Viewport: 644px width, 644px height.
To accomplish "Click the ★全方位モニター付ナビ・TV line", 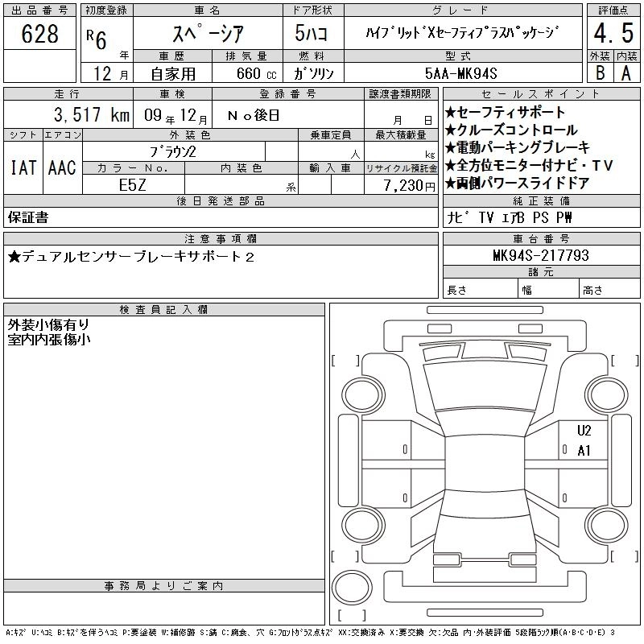I will (529, 166).
